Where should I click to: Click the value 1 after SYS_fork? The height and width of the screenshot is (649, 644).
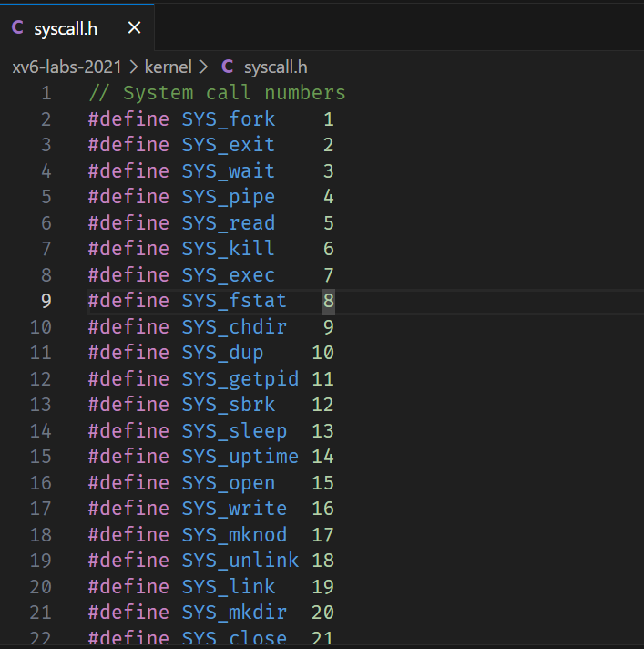coord(329,119)
